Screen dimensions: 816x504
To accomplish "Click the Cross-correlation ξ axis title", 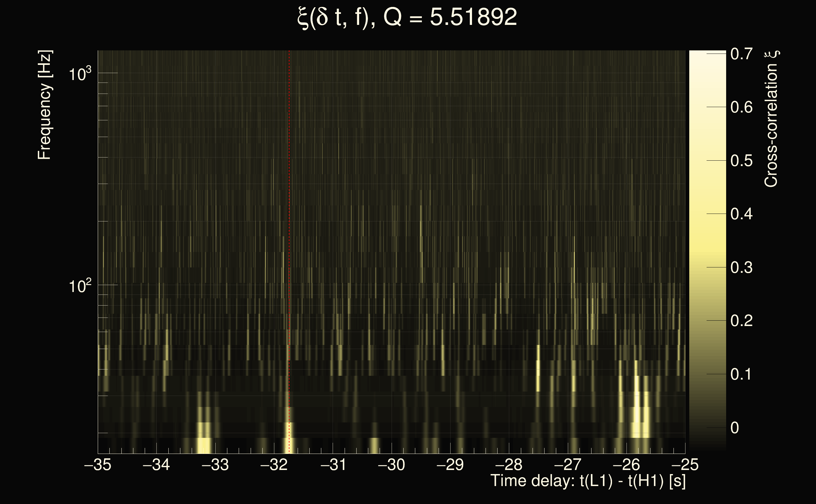I will pyautogui.click(x=771, y=119).
